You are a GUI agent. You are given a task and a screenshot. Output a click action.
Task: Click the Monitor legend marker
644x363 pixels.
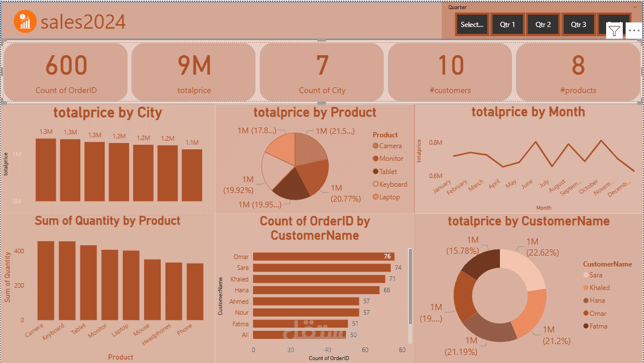pos(375,159)
